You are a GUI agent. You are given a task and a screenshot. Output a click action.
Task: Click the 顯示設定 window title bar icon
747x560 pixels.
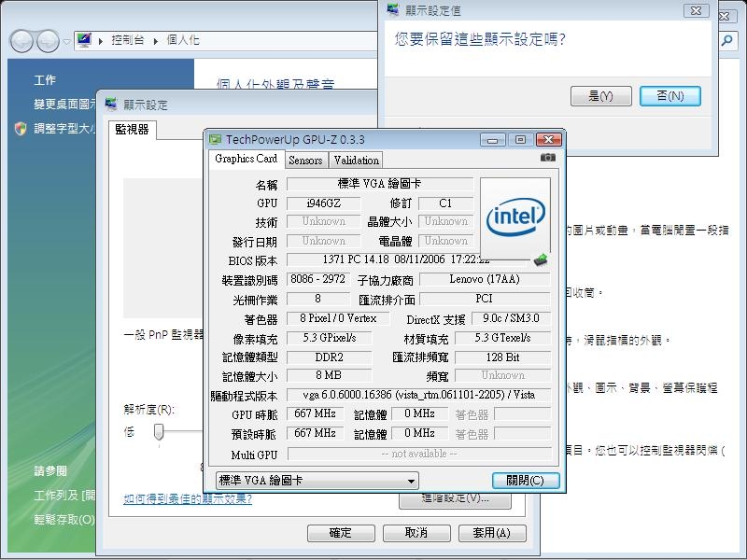(x=112, y=103)
